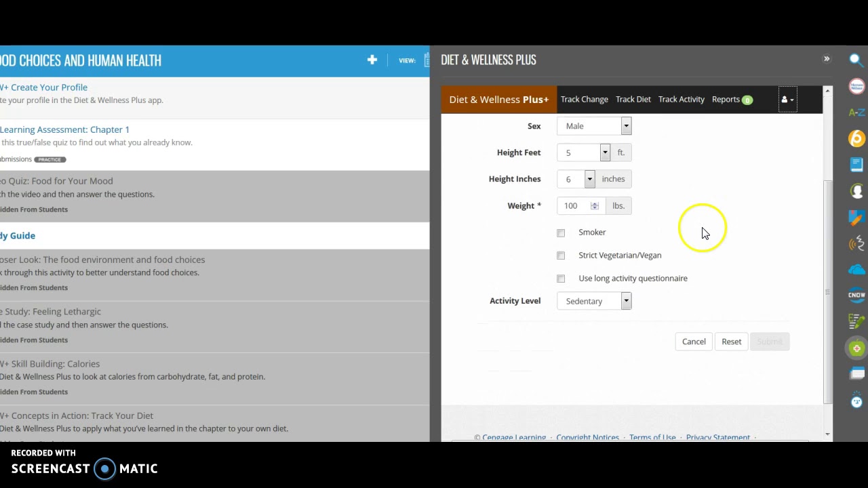Go to the Track Change tab
868x488 pixels.
pyautogui.click(x=584, y=100)
